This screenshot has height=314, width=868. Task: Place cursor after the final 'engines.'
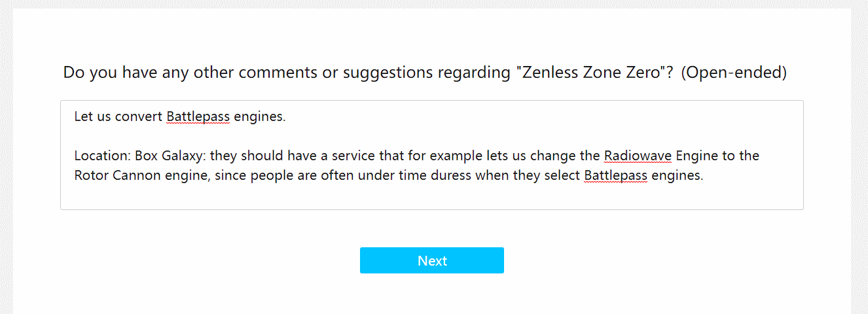[x=704, y=175]
